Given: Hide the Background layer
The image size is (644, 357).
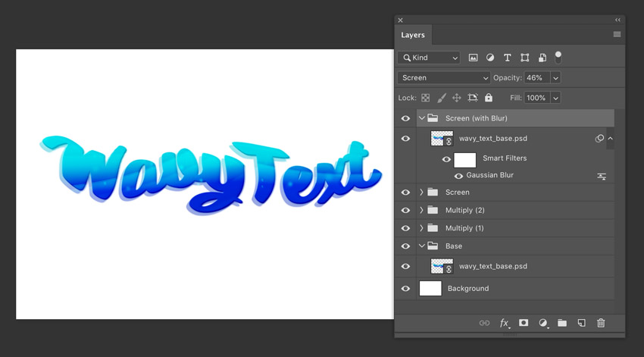Looking at the screenshot, I should coord(405,289).
